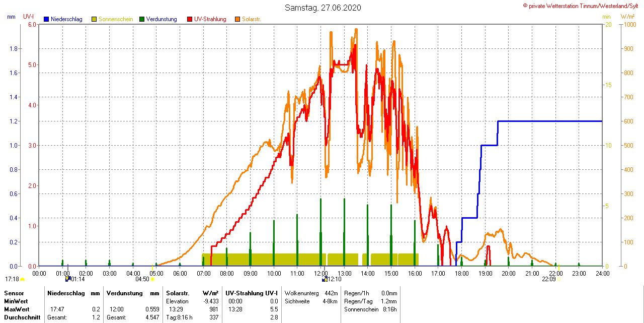Click the Wolkenunterg value 442m
The image size is (644, 323).
(x=331, y=293)
